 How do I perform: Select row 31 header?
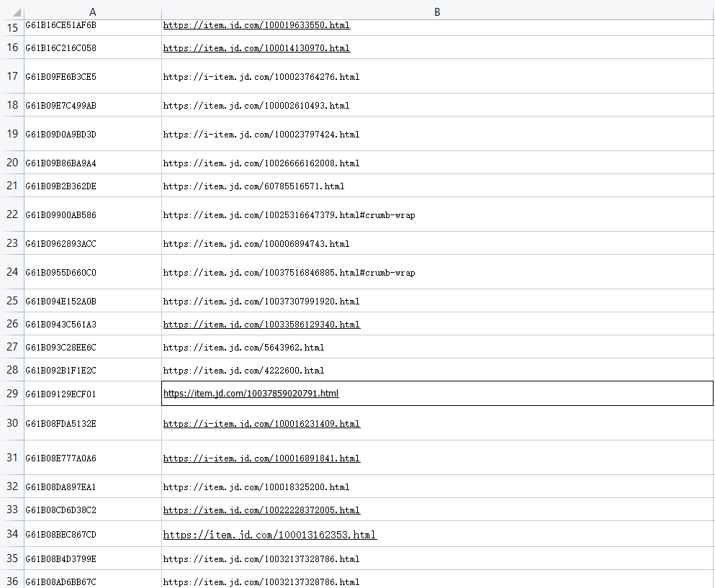tap(12, 458)
